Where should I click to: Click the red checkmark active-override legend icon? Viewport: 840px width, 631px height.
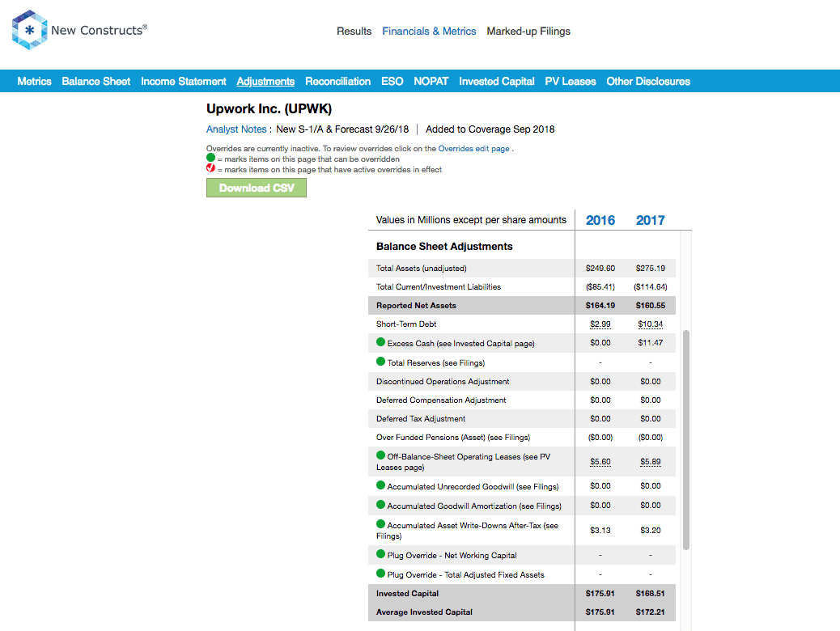[211, 168]
